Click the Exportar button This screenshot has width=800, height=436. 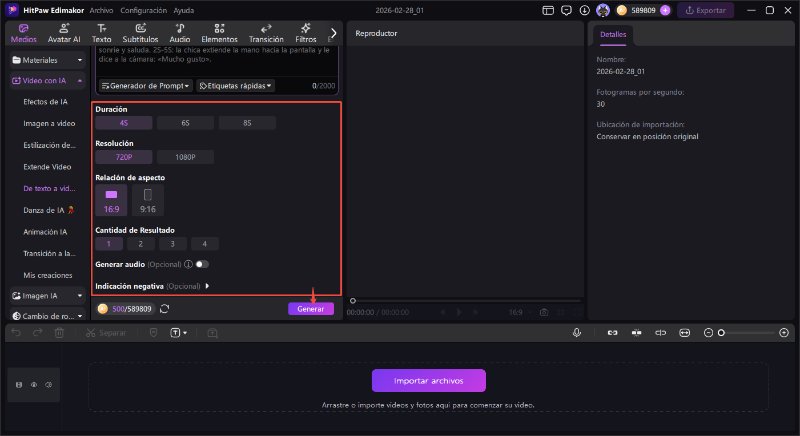pos(706,10)
